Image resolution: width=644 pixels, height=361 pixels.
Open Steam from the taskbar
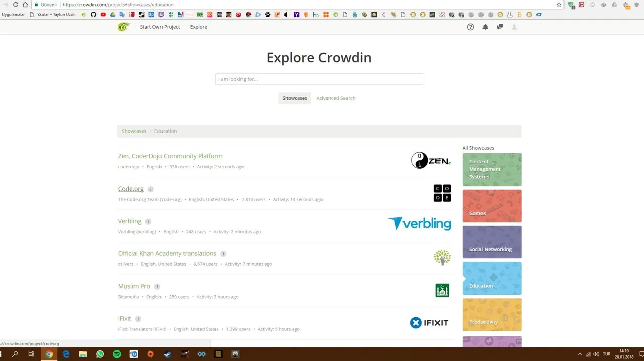[168, 354]
